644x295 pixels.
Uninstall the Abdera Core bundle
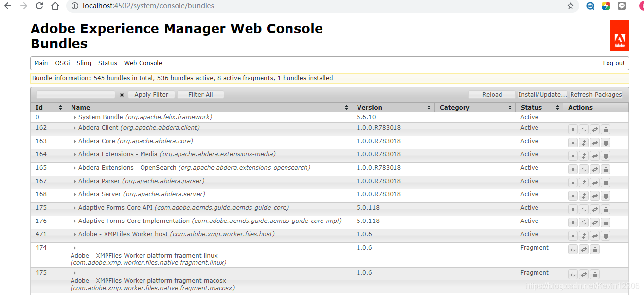(606, 143)
